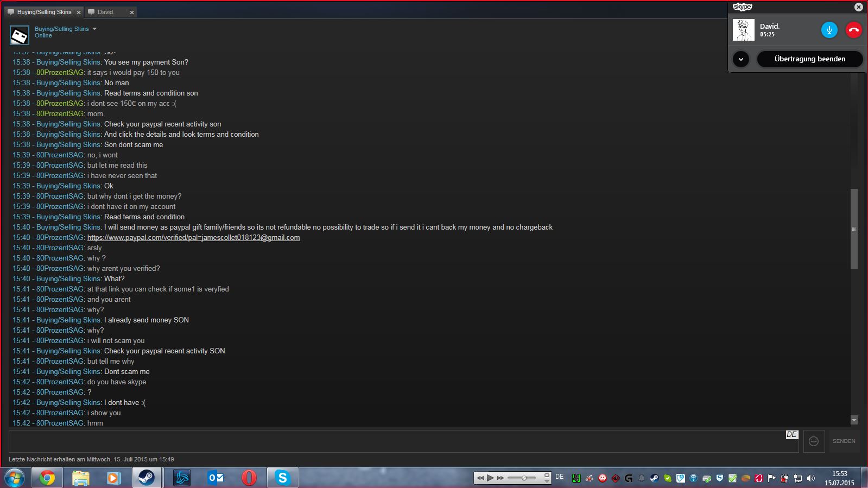868x488 pixels.
Task: Click the Buying/Selling Skins profile avatar
Action: (x=20, y=36)
